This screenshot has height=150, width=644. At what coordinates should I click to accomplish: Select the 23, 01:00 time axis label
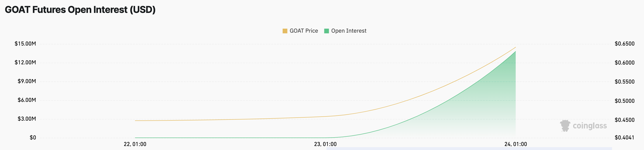(x=325, y=144)
